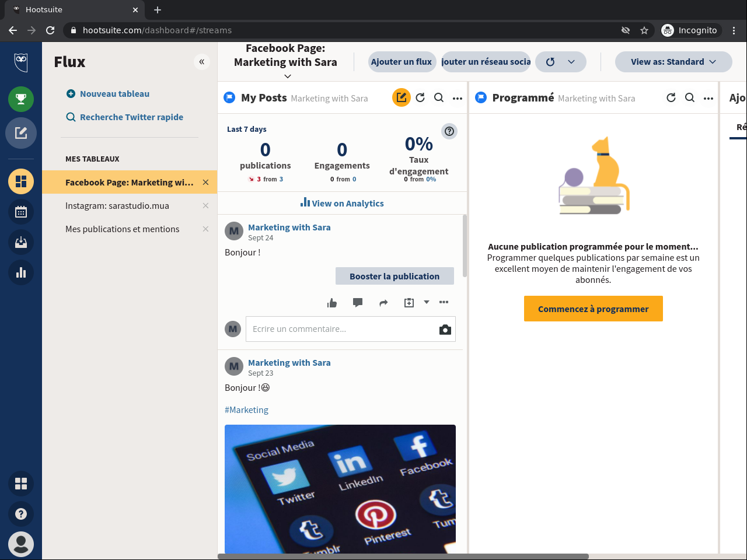Open the Analytics bar chart sidebar icon

pyautogui.click(x=21, y=272)
